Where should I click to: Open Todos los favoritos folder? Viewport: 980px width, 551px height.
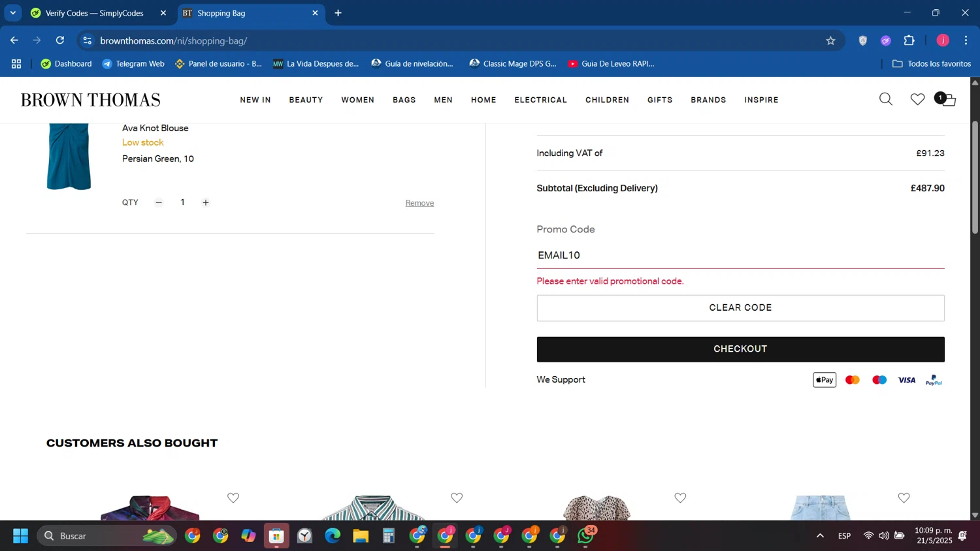click(932, 64)
